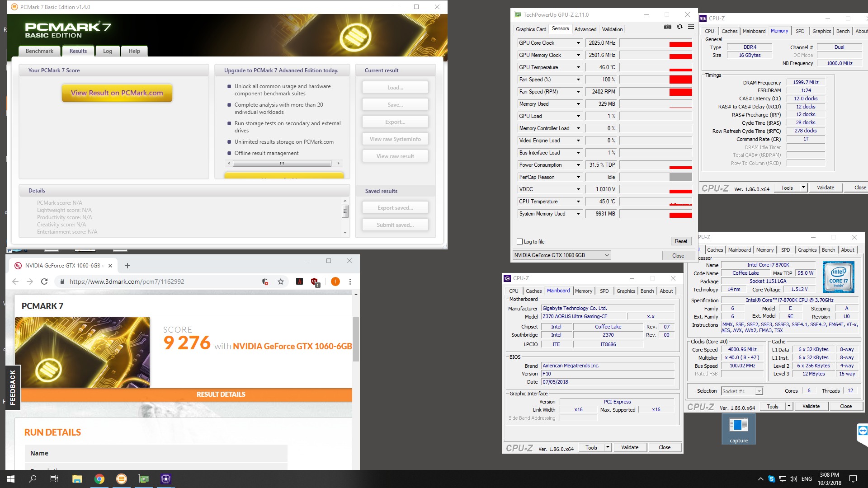868x488 pixels.
Task: Bookmark this page with the star icon
Action: pyautogui.click(x=281, y=282)
